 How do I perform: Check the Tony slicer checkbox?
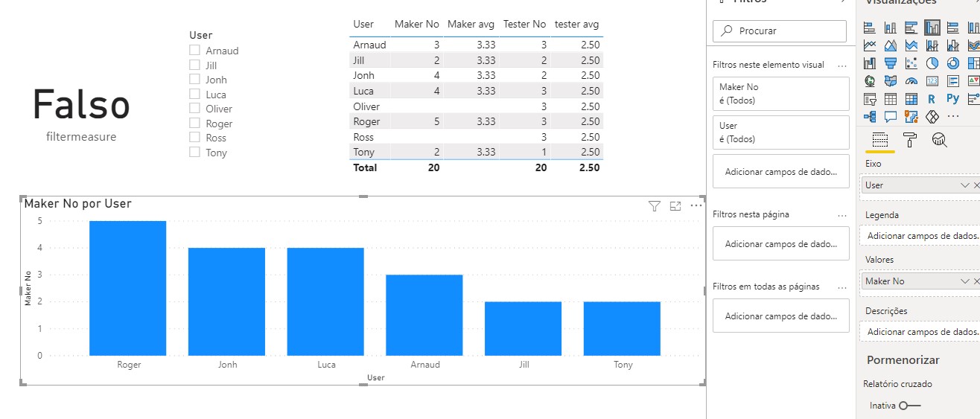194,152
